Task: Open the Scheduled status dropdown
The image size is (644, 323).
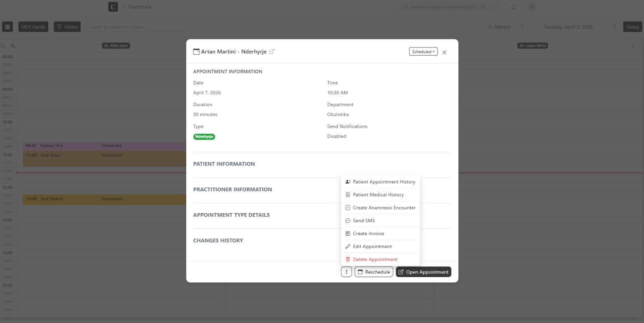Action: tap(423, 52)
